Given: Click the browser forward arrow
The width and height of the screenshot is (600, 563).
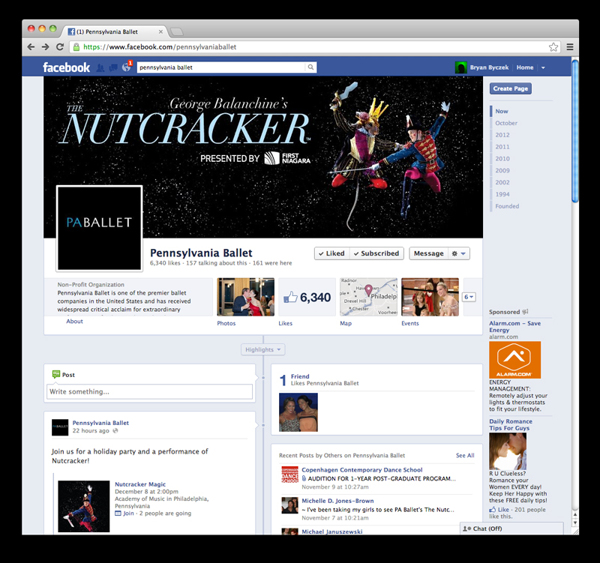Looking at the screenshot, I should pos(46,47).
